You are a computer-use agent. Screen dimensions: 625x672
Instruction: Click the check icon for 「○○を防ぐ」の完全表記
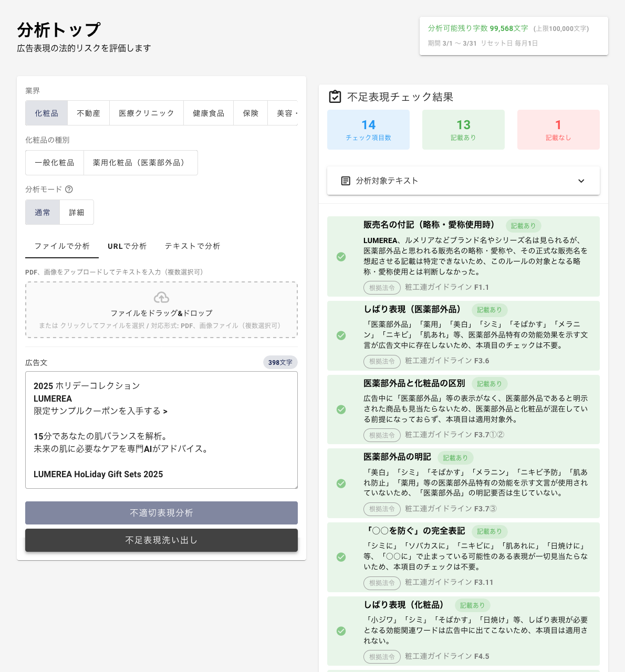click(341, 557)
